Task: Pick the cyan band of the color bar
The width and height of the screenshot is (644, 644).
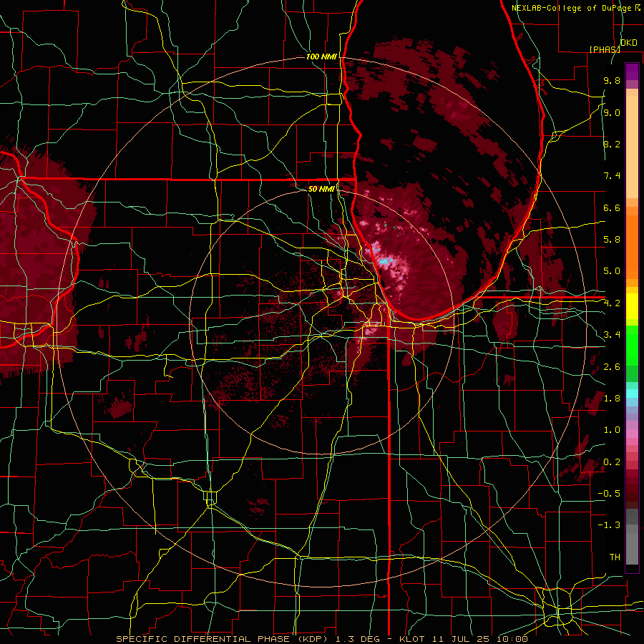Action: (632, 394)
